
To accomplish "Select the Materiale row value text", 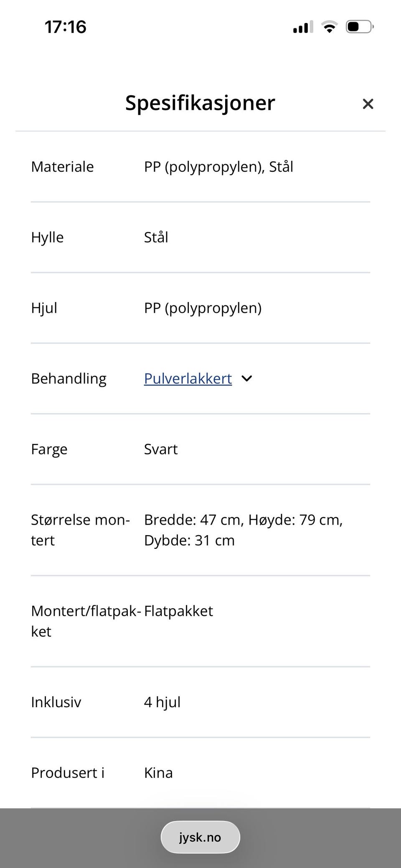I will coord(218,167).
